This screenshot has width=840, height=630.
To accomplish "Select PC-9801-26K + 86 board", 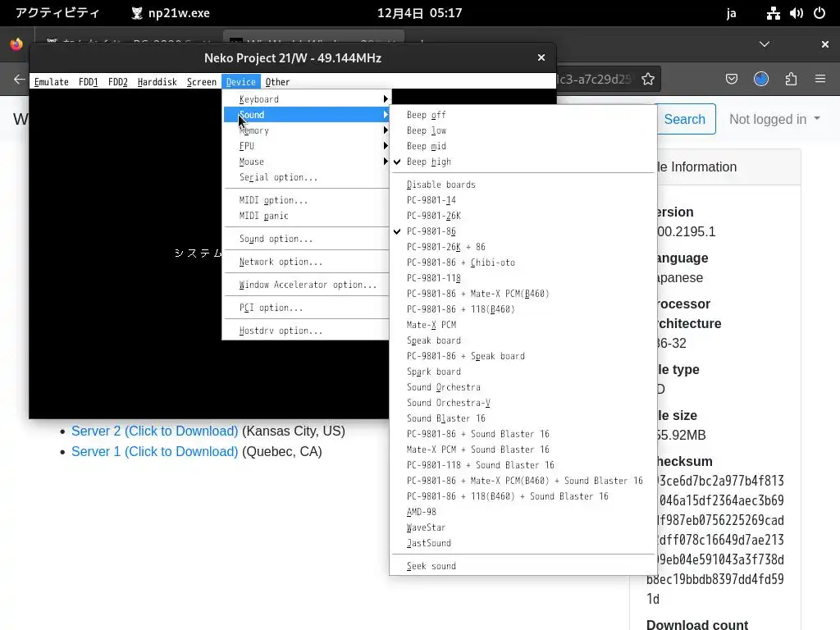I will coord(523,246).
